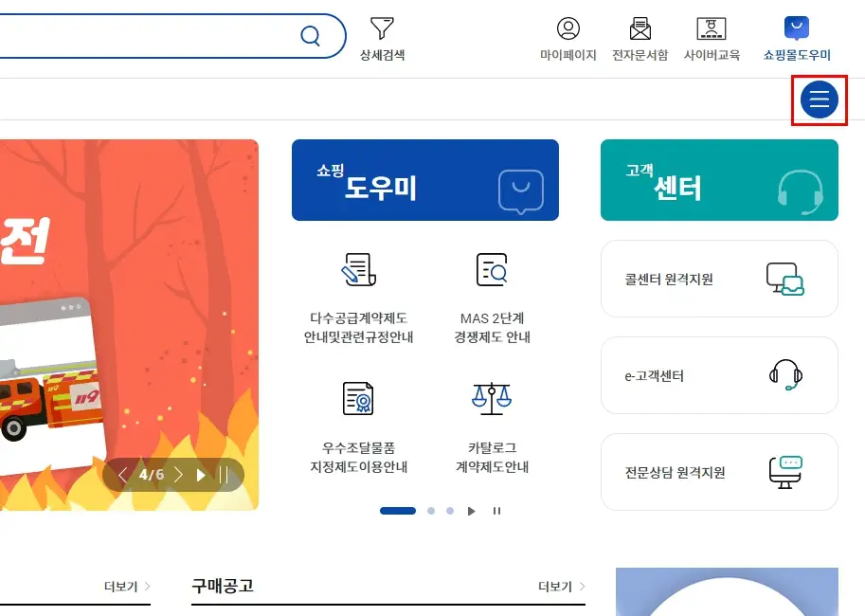This screenshot has width=865, height=616.
Task: Click the magnifier search icon in search box
Action: 310,36
